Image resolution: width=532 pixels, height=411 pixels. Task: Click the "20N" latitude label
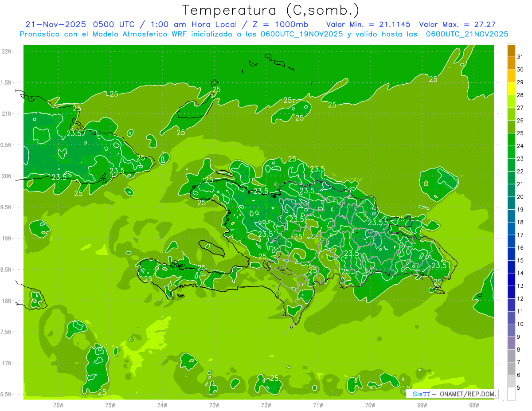tap(7, 176)
